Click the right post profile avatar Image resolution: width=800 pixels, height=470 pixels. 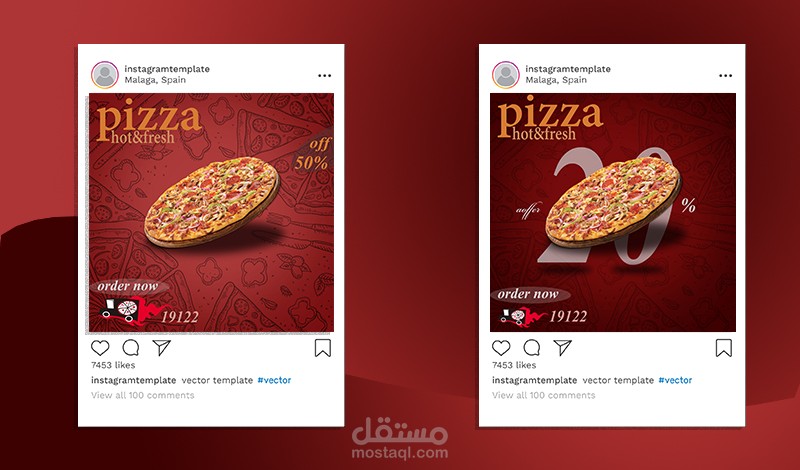pos(506,75)
